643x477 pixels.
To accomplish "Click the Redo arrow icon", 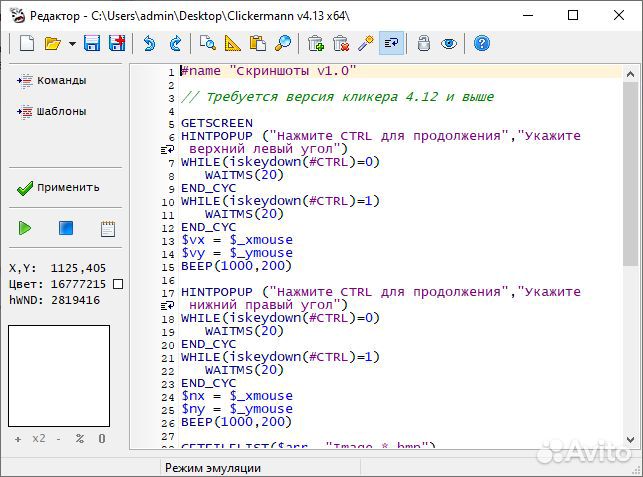I will 175,43.
